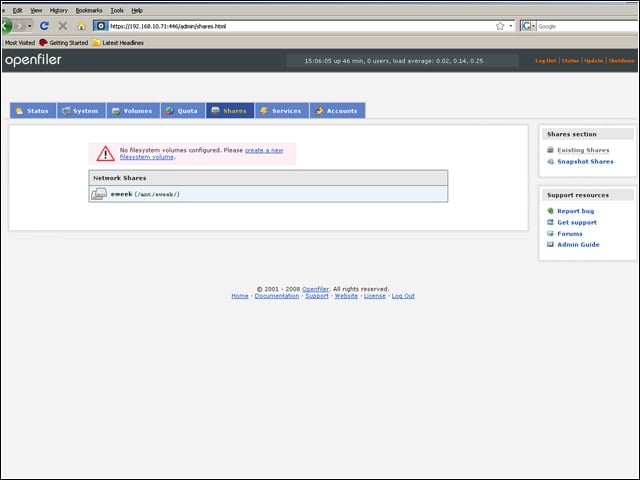Screen dimensions: 640x480
Task: Open the back/forward history dropdown arrow
Action: point(29,26)
